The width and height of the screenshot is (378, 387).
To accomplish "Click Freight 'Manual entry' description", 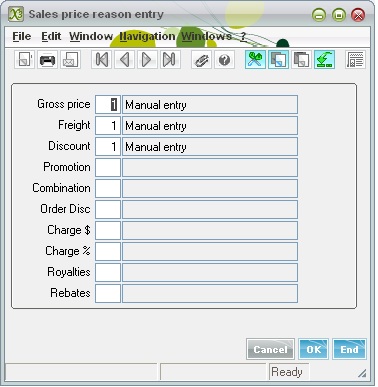I will 210,126.
